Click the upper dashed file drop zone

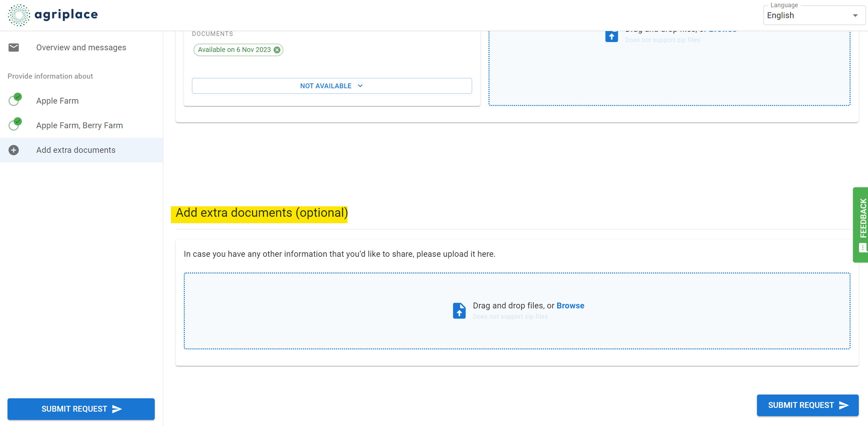point(669,68)
